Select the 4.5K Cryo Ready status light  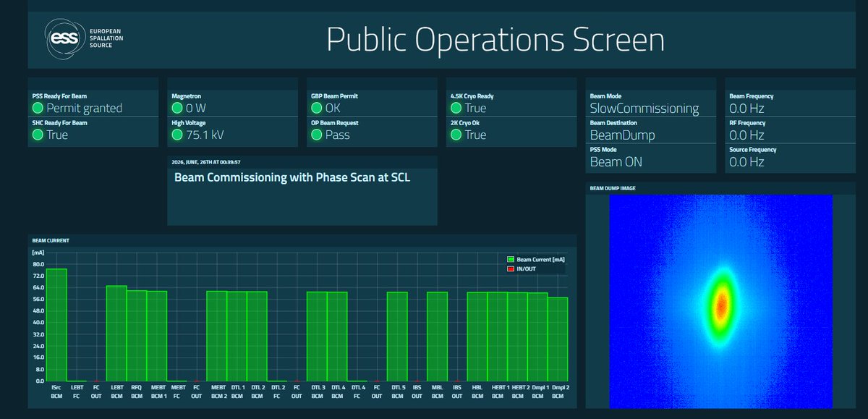456,109
